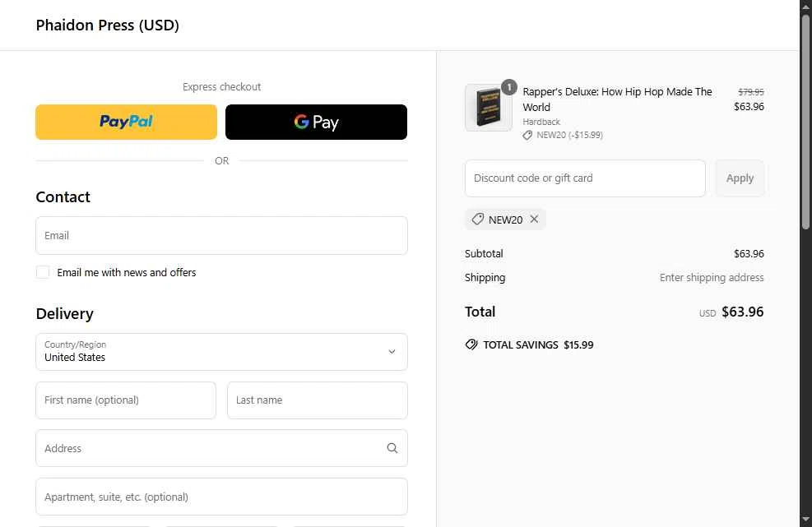
Task: Click the tag icon in the NEW20 chip
Action: coord(477,220)
